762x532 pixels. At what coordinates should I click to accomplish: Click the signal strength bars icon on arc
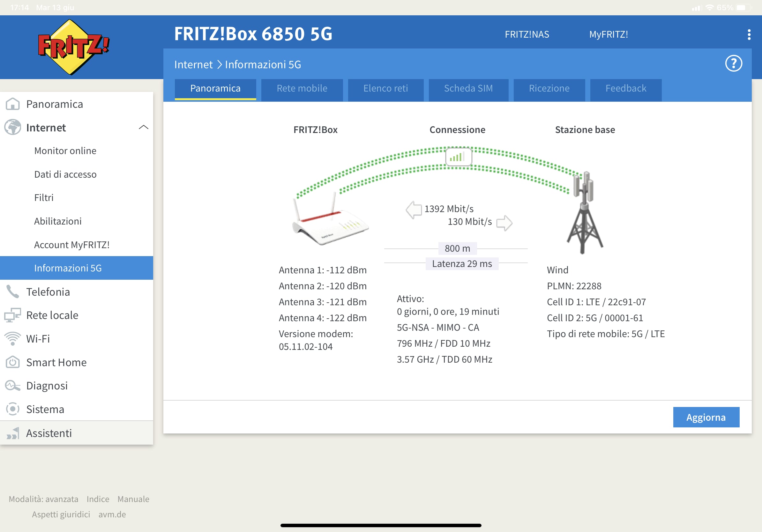point(458,157)
